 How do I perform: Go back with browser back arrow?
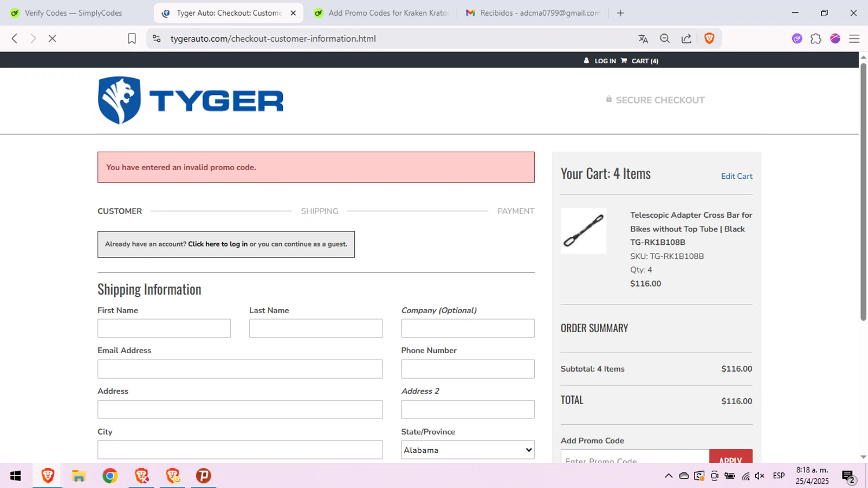[x=14, y=39]
